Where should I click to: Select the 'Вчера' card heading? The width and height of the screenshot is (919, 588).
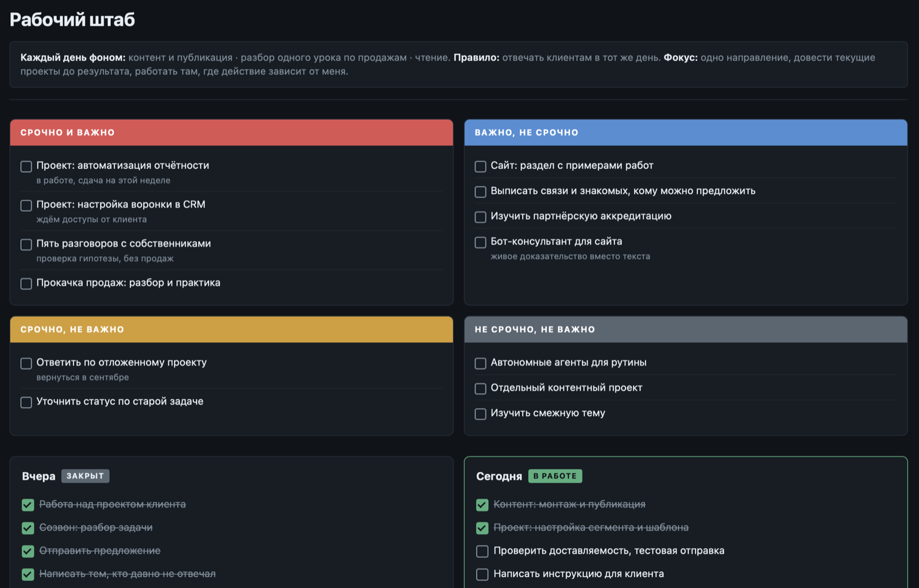pyautogui.click(x=38, y=476)
